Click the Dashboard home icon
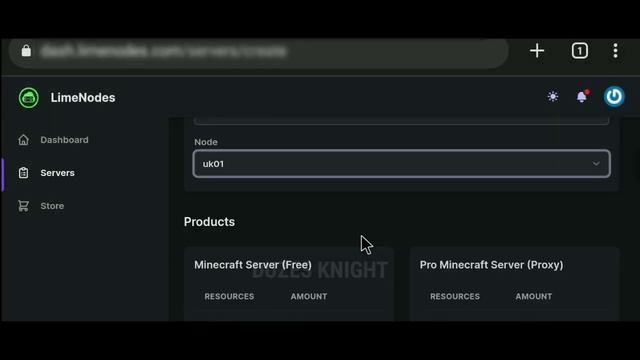The width and height of the screenshot is (640, 360). coord(24,140)
